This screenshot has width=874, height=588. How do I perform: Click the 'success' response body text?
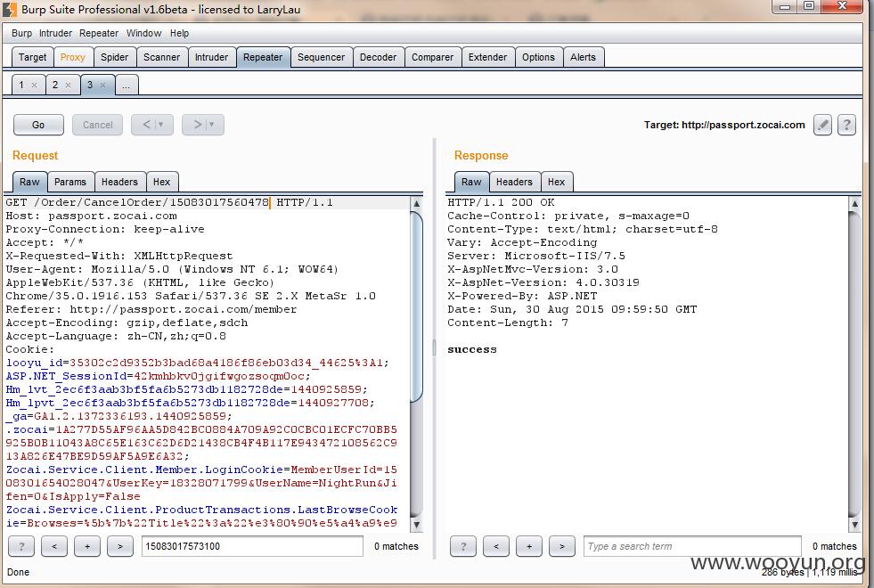(x=472, y=349)
